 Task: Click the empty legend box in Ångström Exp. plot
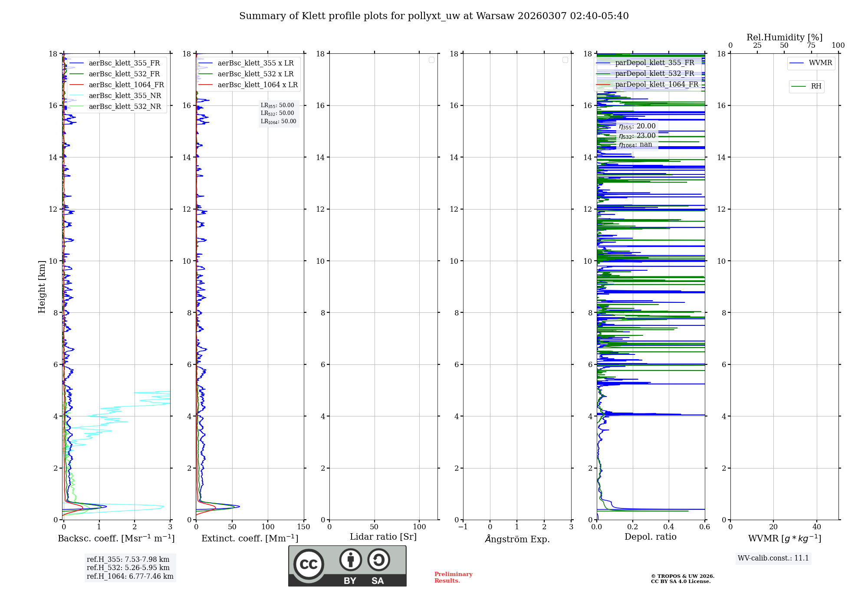(x=565, y=60)
